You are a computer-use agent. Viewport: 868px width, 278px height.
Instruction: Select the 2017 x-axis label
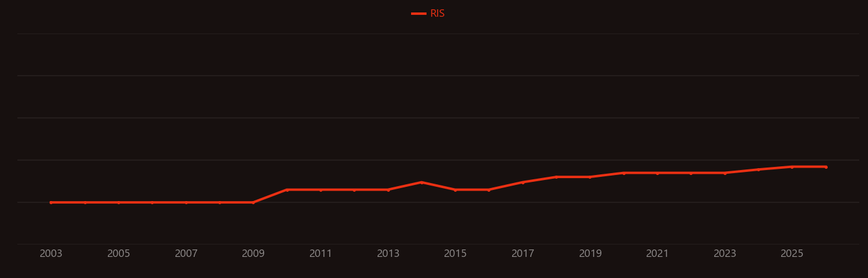coord(523,254)
